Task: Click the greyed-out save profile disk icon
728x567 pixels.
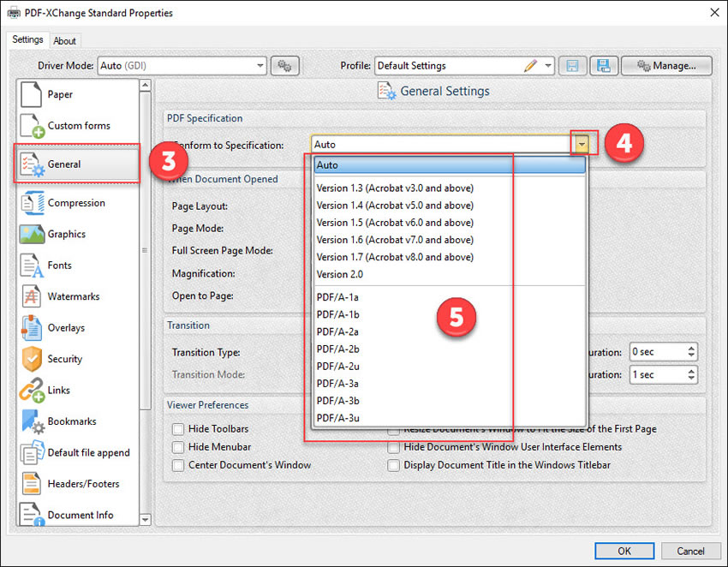Action: pos(572,66)
